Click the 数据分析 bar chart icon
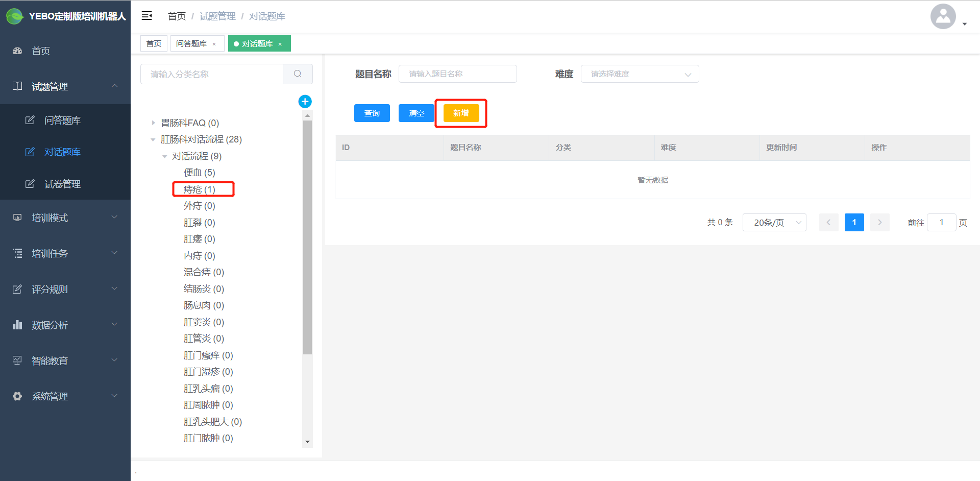Viewport: 980px width, 481px height. tap(17, 325)
